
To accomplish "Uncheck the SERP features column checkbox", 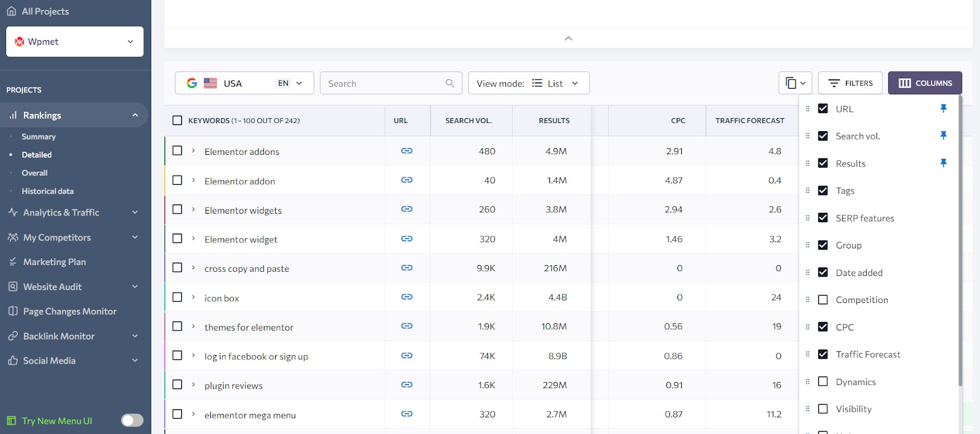I will pyautogui.click(x=823, y=217).
